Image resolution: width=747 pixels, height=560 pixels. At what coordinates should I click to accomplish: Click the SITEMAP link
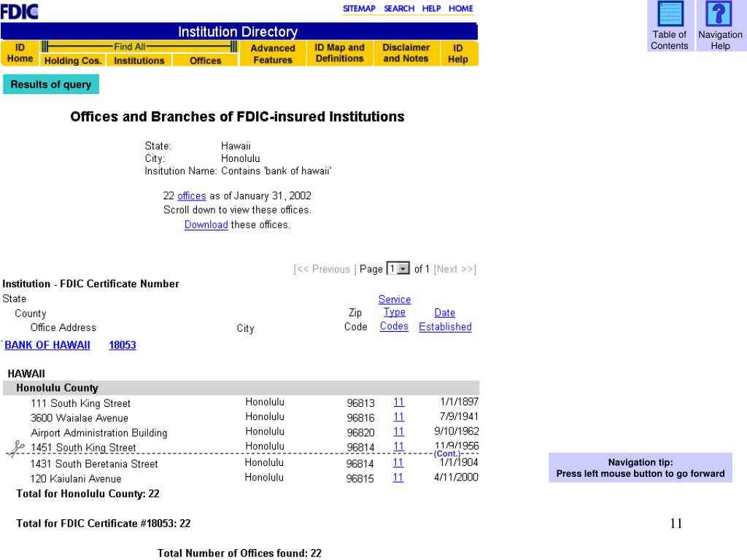[359, 9]
